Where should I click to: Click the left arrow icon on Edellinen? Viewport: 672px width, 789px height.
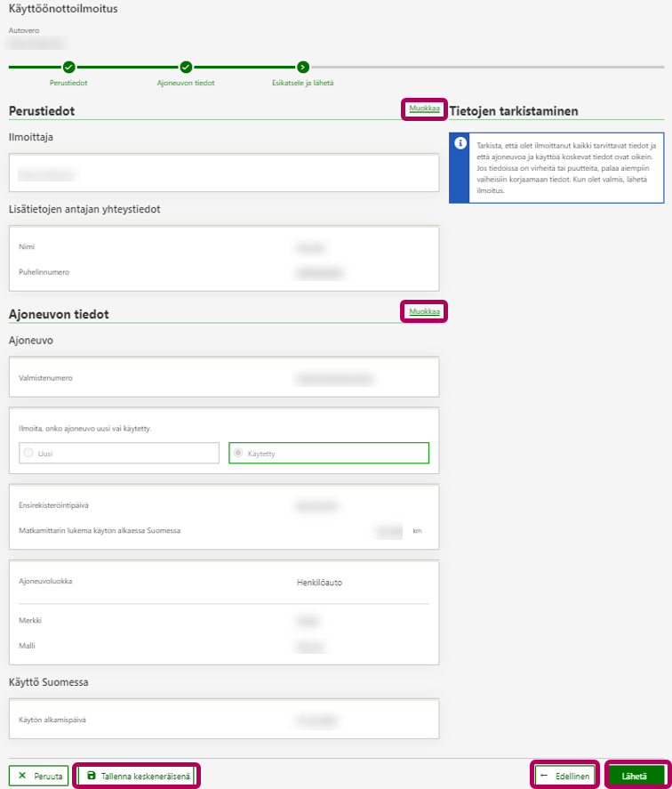543,776
